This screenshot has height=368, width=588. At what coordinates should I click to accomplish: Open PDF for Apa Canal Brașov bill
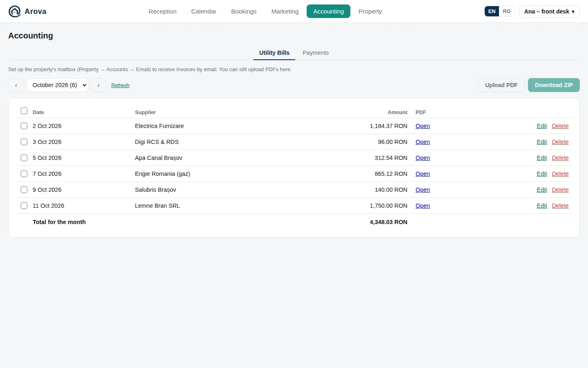click(x=423, y=158)
